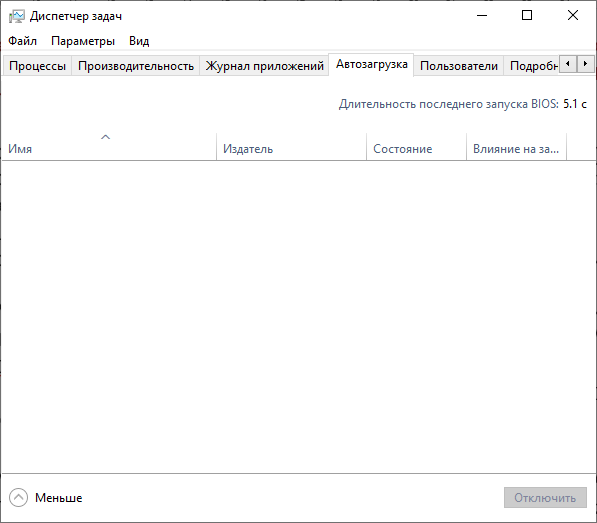Image resolution: width=597 pixels, height=523 pixels.
Task: Switch to the Процессы tab
Action: 37,66
